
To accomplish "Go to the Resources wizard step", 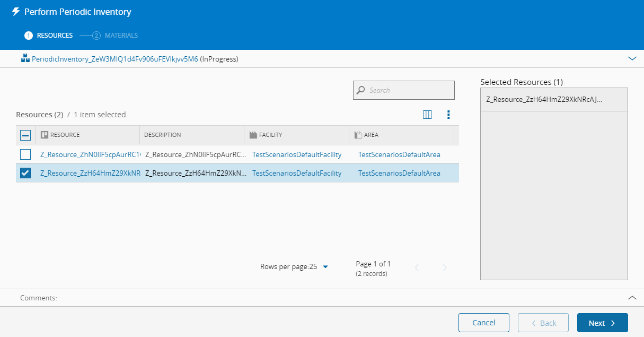I will (49, 36).
